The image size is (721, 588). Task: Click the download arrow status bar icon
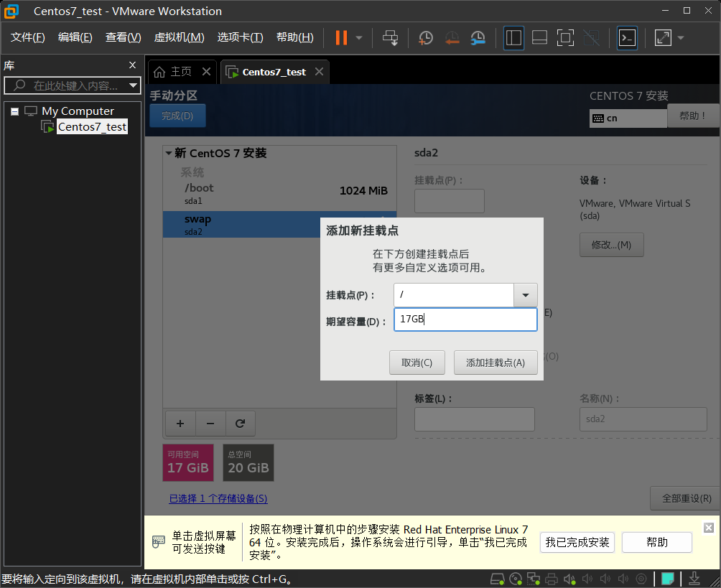tap(694, 579)
